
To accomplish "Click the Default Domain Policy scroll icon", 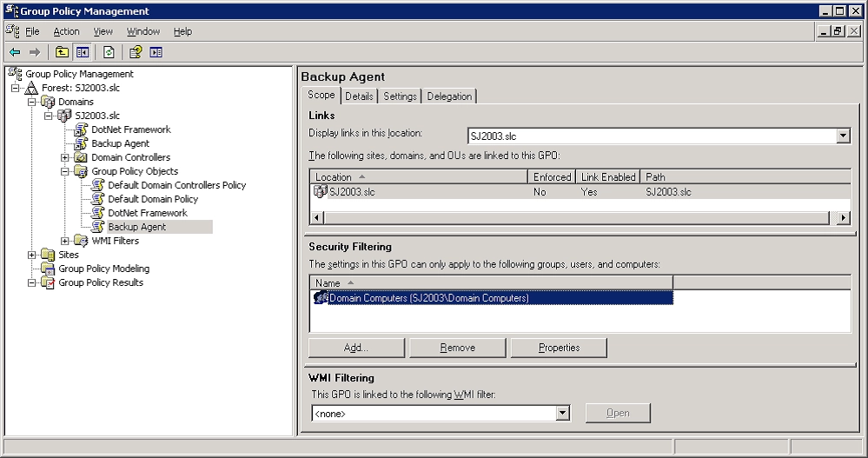I will pos(98,199).
